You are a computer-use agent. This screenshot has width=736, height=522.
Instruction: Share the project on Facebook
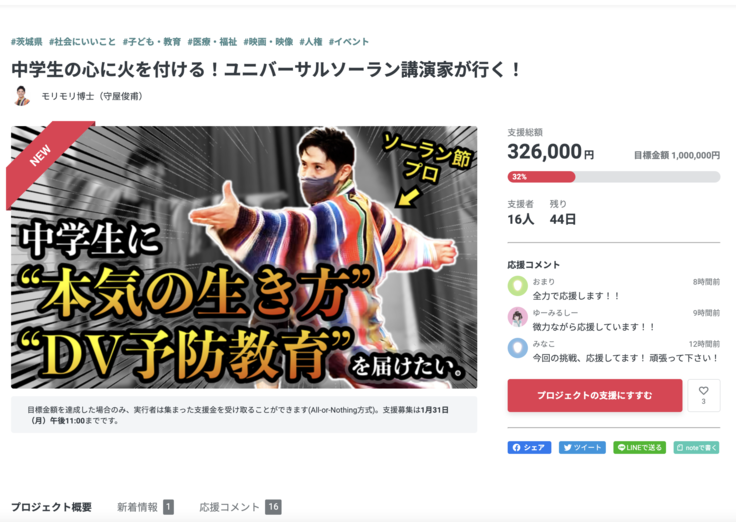pos(529,447)
